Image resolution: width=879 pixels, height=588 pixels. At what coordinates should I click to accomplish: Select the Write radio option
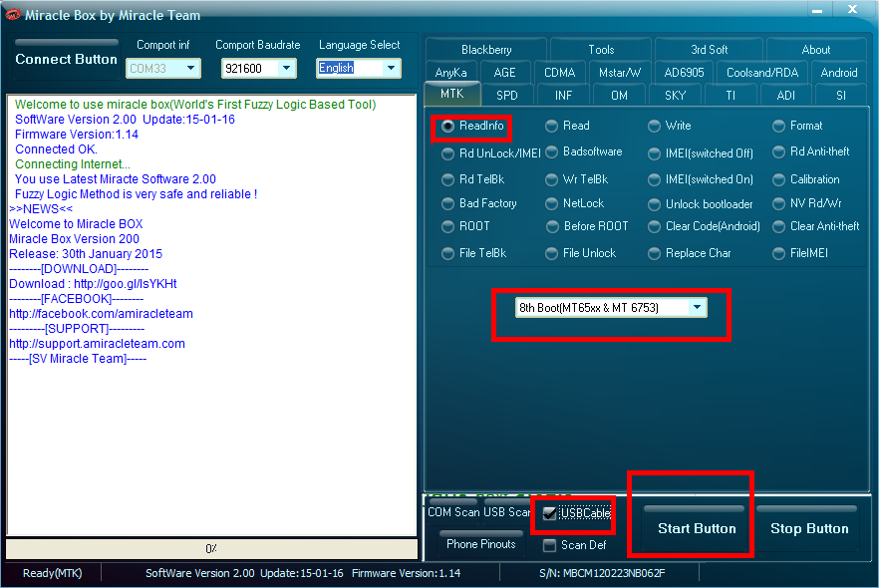click(x=670, y=126)
